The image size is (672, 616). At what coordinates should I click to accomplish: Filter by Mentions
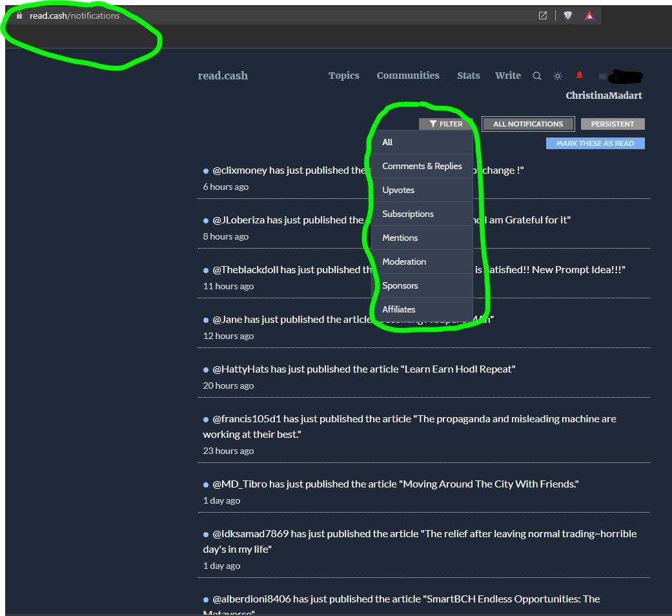click(422, 238)
